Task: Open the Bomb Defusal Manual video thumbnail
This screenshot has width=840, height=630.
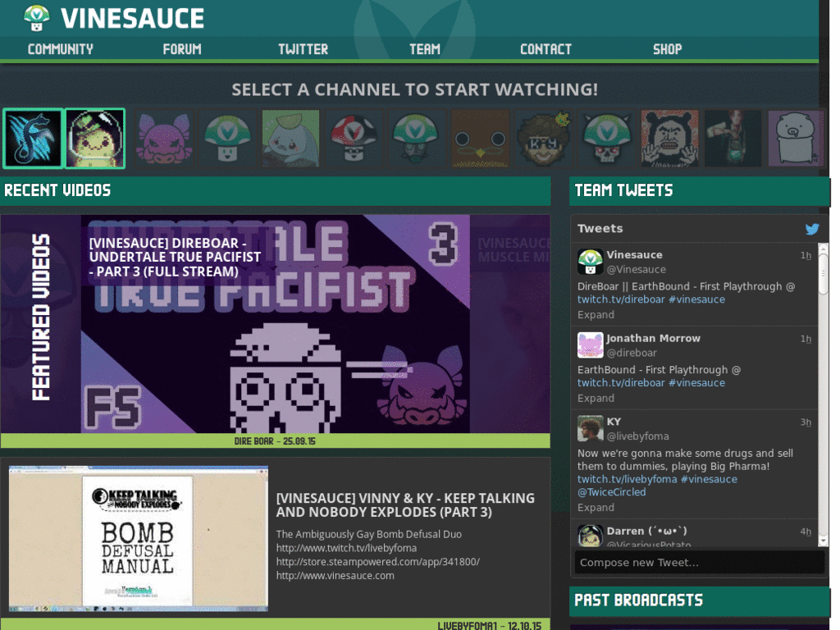Action: pyautogui.click(x=138, y=538)
